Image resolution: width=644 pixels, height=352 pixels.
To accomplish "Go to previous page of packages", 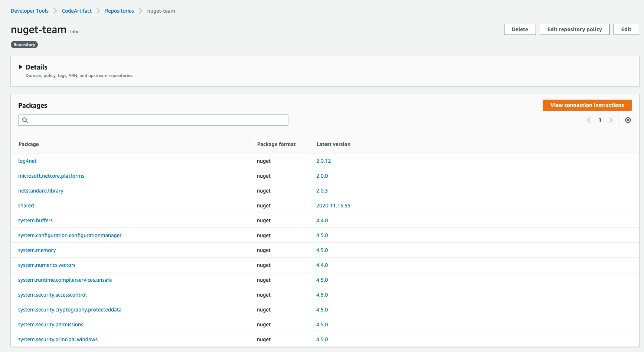I will point(589,120).
